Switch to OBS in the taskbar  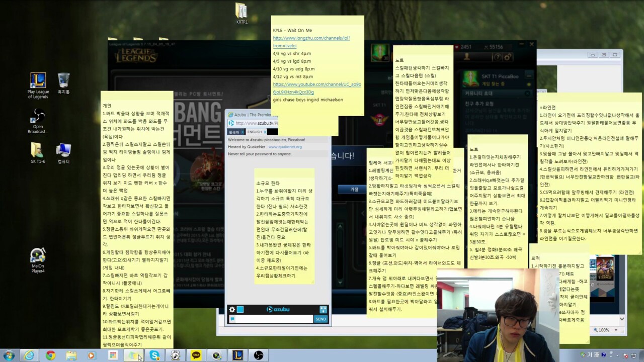coord(259,355)
